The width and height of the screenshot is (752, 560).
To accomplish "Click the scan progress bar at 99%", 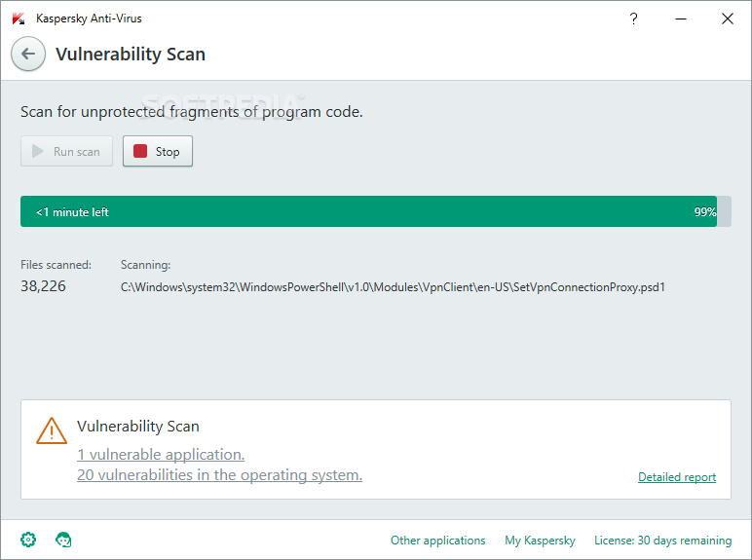I will tap(376, 211).
